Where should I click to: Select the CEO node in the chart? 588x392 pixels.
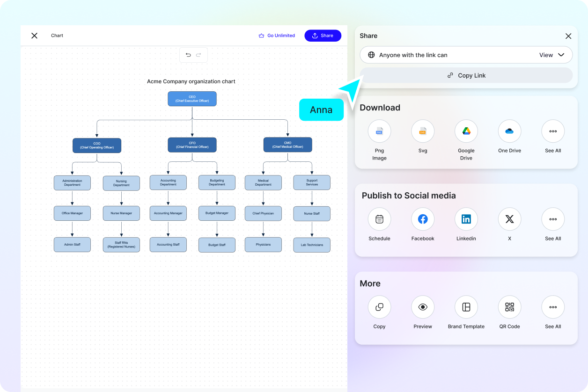[192, 99]
